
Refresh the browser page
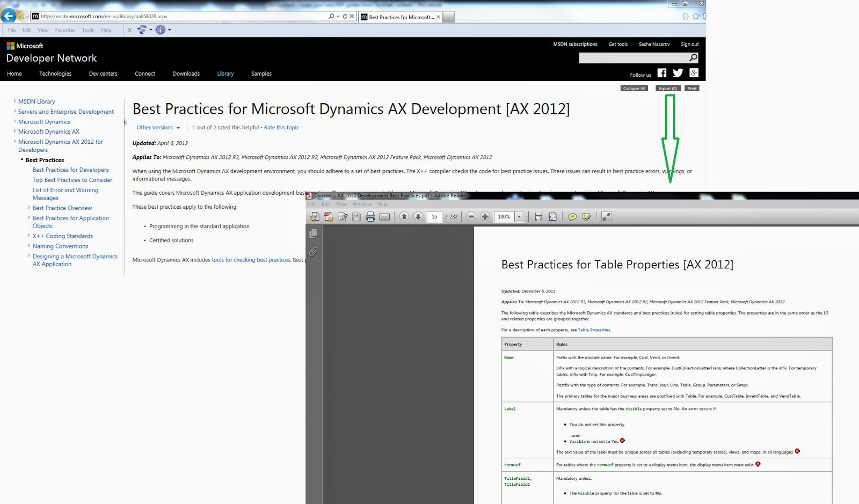click(x=345, y=16)
